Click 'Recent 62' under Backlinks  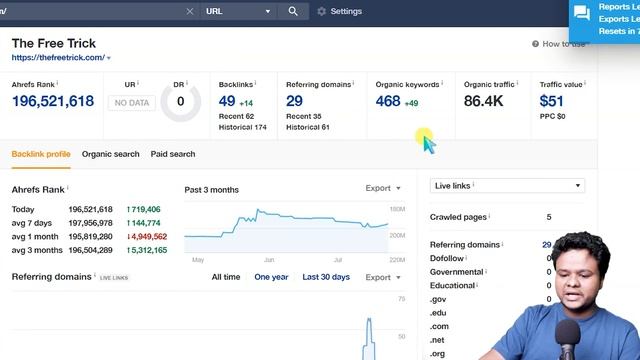tap(236, 116)
